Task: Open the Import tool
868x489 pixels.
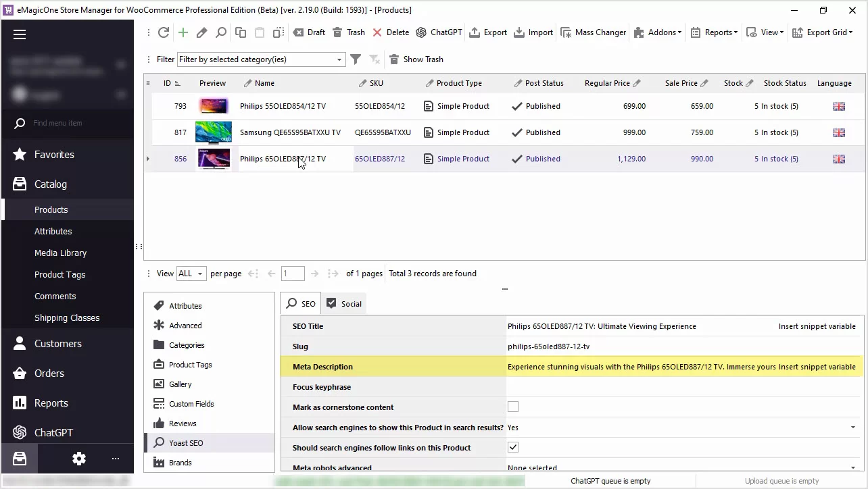Action: [x=533, y=32]
